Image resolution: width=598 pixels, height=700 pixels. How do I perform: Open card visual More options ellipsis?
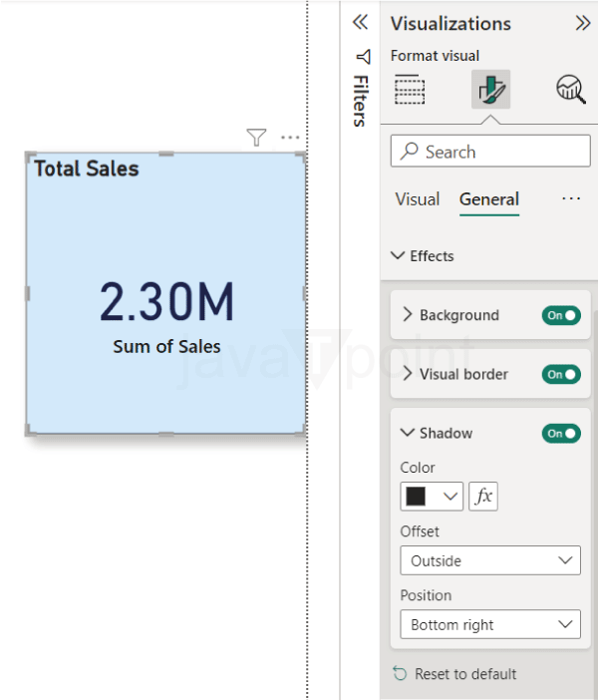tap(290, 137)
